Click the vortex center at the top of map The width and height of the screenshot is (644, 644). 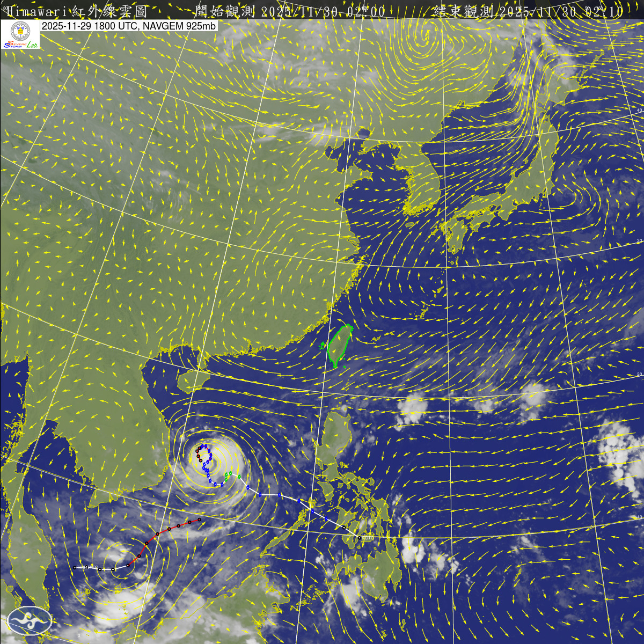tap(427, 36)
